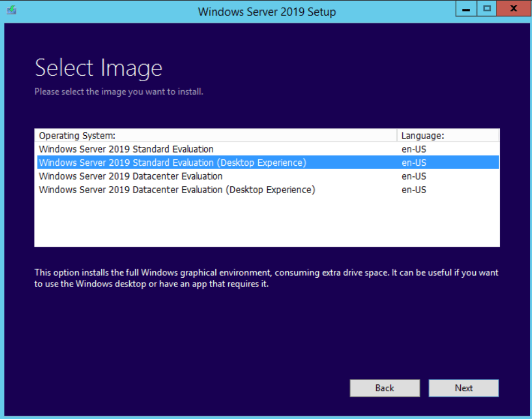Minimize the Windows Server 2019 Setup window

click(x=466, y=9)
